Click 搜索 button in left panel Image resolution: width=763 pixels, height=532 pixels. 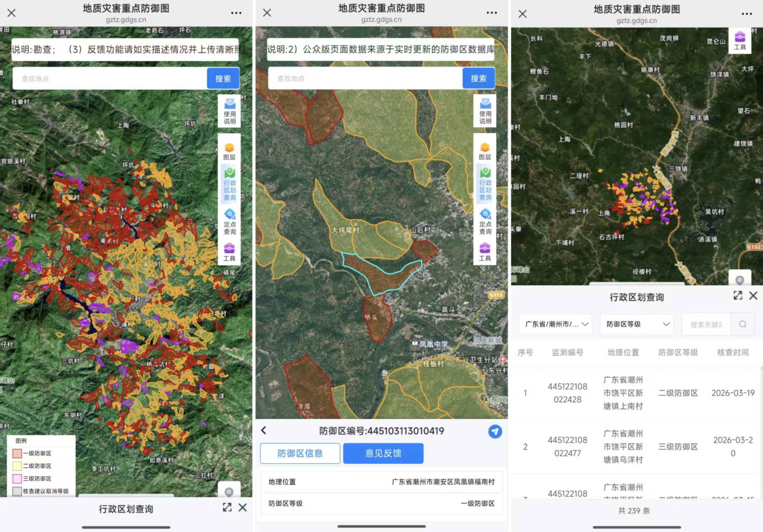tap(223, 78)
